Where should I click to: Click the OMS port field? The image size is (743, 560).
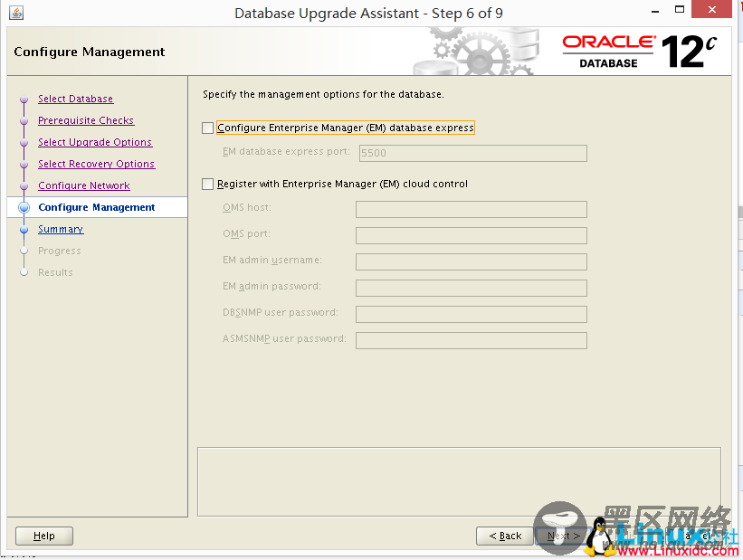[x=472, y=235]
